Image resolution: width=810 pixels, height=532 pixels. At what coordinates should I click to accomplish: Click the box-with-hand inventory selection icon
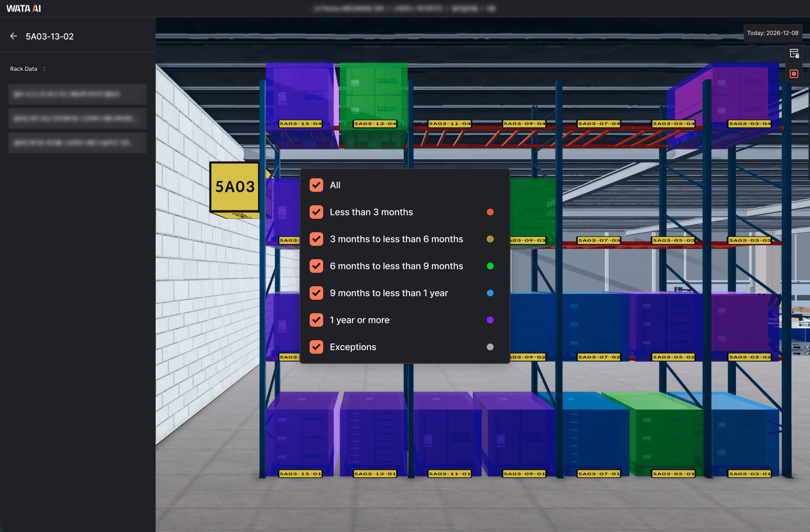click(x=794, y=54)
